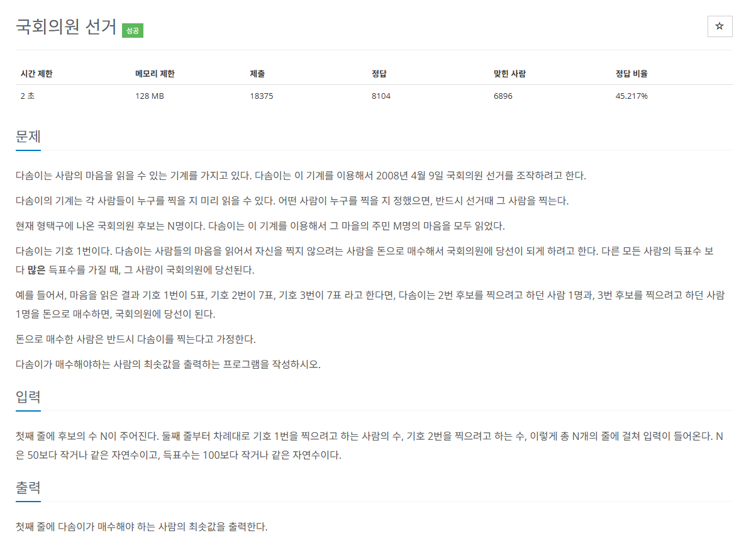Bookmark the problem via the star icon
Image resolution: width=756 pixels, height=545 pixels.
click(720, 26)
